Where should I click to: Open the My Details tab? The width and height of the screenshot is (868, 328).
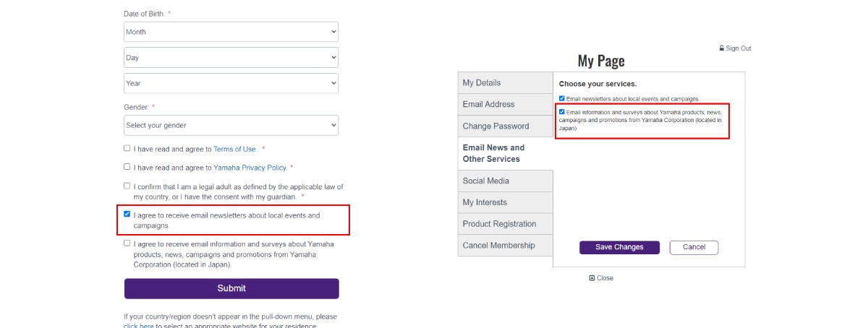click(505, 83)
